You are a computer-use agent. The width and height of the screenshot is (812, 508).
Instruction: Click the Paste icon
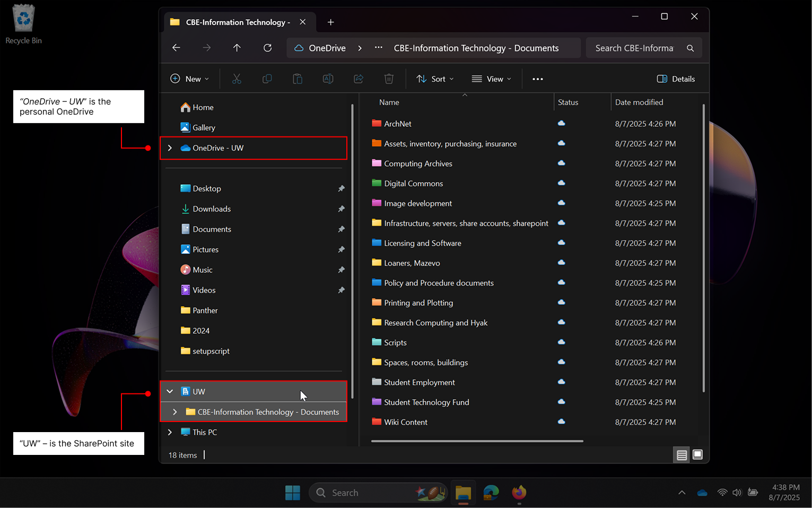pyautogui.click(x=298, y=79)
